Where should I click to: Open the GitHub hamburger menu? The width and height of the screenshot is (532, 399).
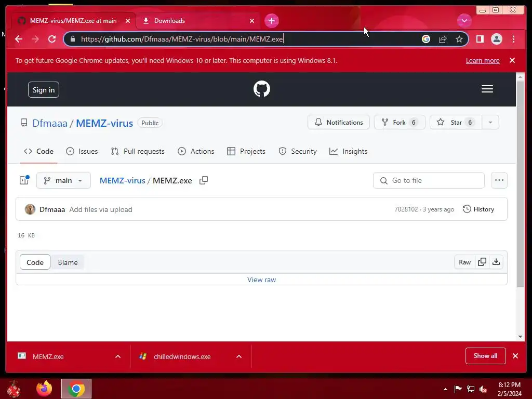point(487,89)
